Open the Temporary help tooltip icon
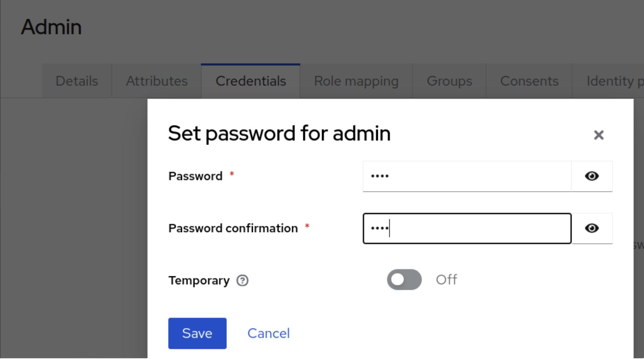 242,281
